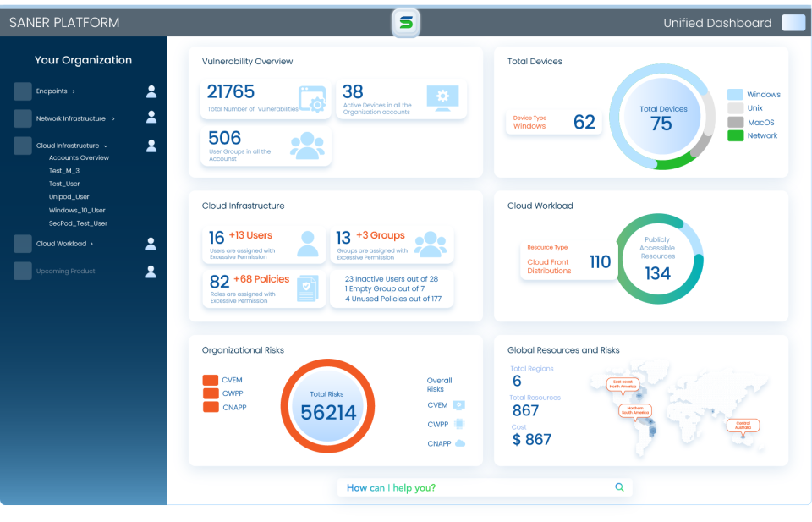Select the SecPod_Test_User account
The height and width of the screenshot is (522, 812).
pos(78,223)
